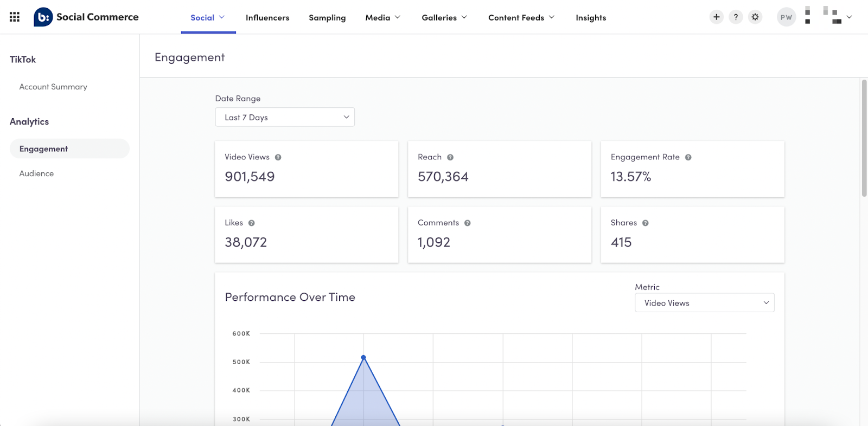The width and height of the screenshot is (868, 426).
Task: Expand the Galleries menu
Action: pos(444,17)
